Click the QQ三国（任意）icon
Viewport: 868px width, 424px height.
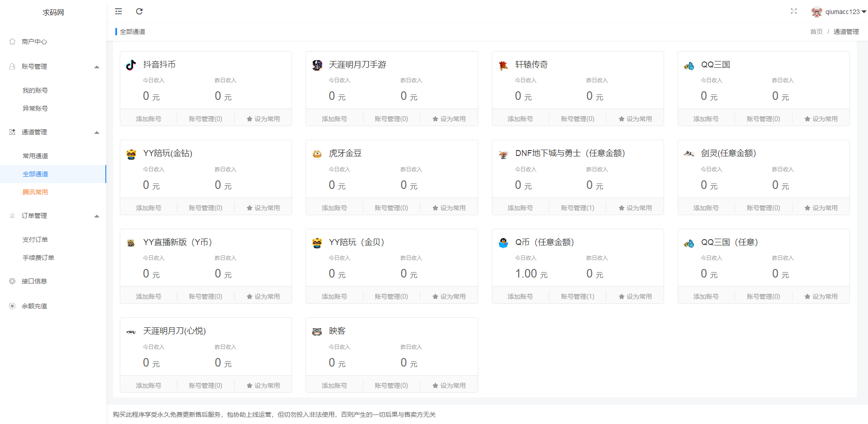coord(689,244)
